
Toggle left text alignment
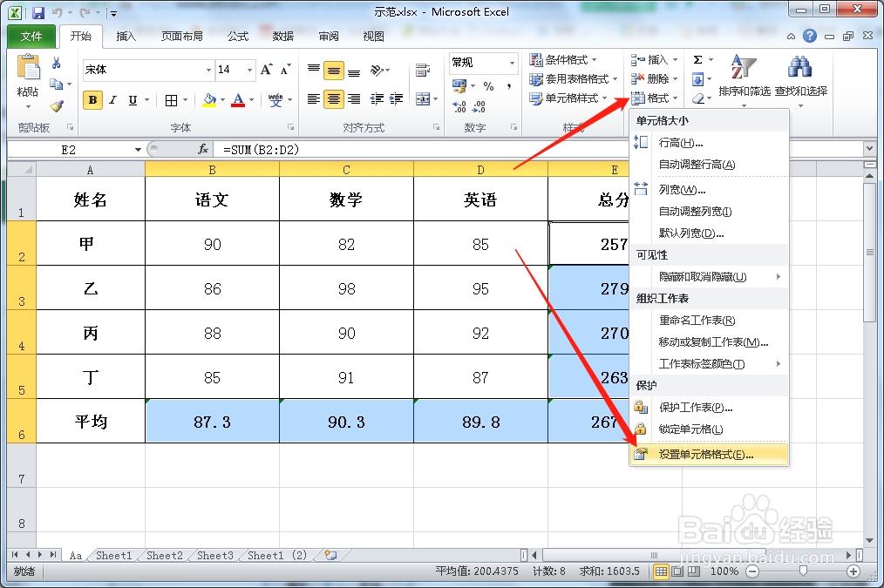(314, 99)
